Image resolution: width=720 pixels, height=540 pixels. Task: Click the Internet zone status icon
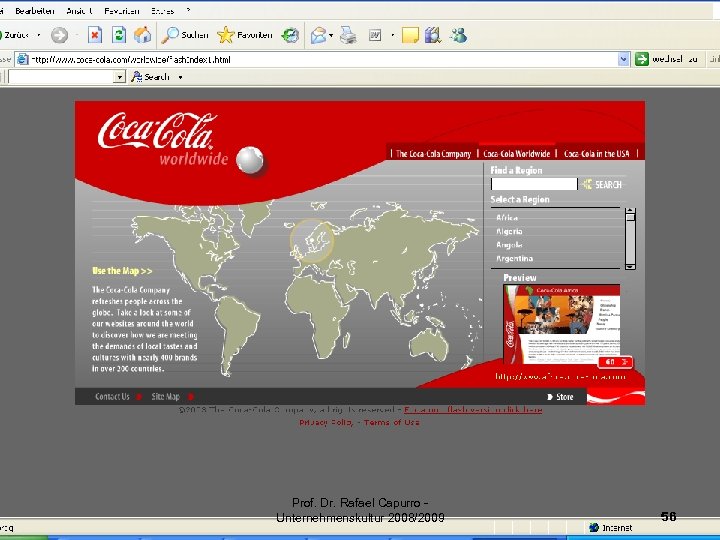[594, 527]
